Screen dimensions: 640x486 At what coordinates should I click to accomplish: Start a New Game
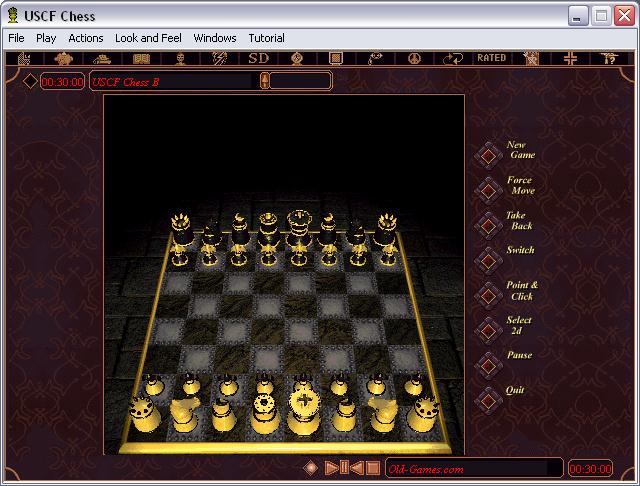click(x=489, y=155)
